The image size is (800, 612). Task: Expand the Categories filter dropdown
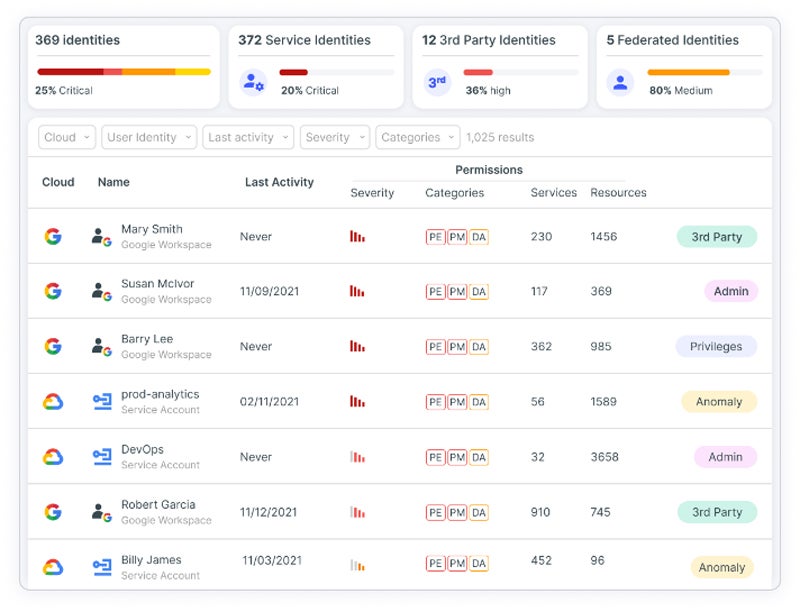418,138
